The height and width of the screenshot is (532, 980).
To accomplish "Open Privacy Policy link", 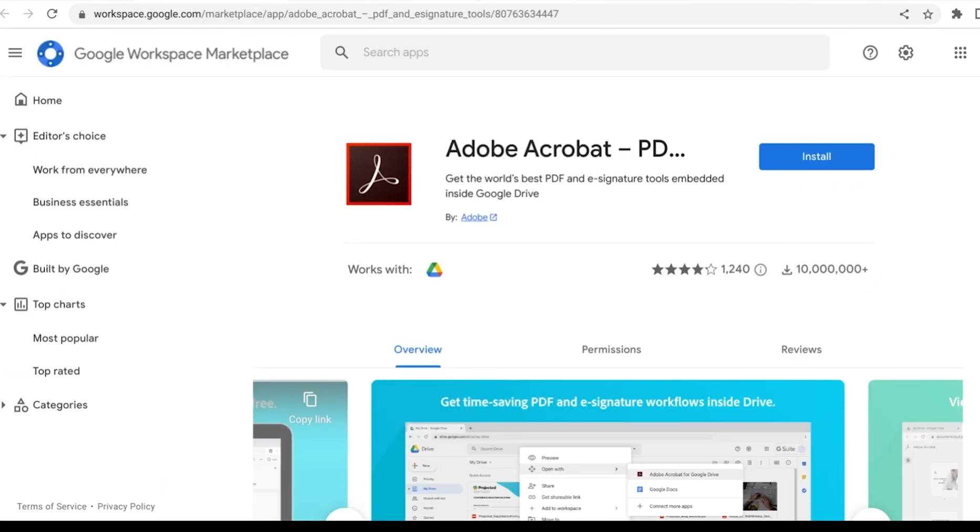I will pos(126,506).
